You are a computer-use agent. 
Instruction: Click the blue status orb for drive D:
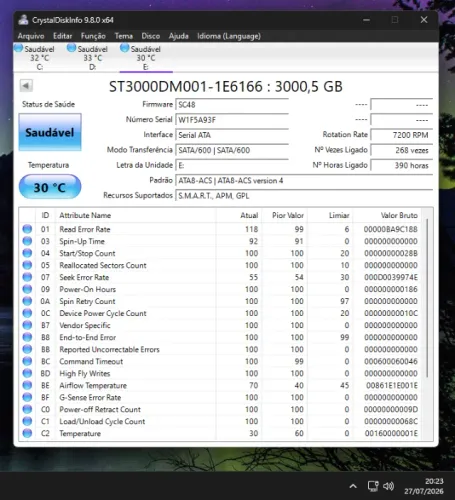pyautogui.click(x=72, y=48)
